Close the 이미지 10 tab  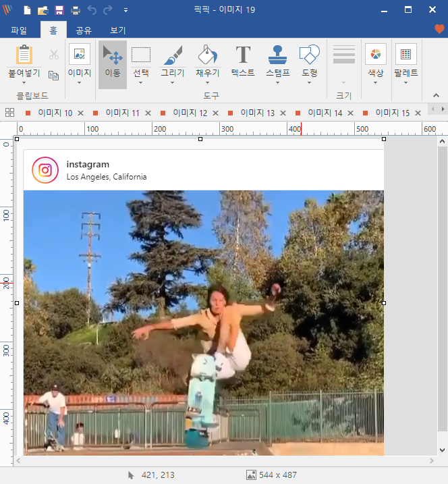(80, 113)
